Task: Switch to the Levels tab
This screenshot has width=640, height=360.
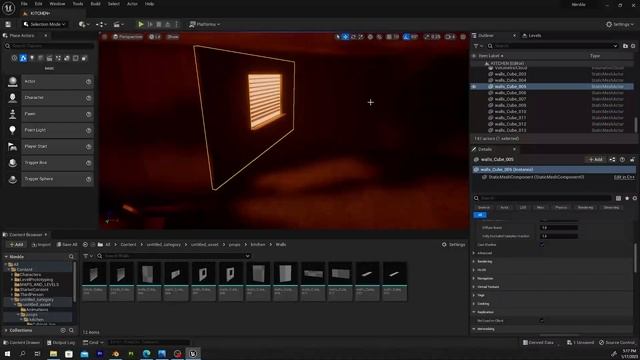Action: click(x=532, y=36)
